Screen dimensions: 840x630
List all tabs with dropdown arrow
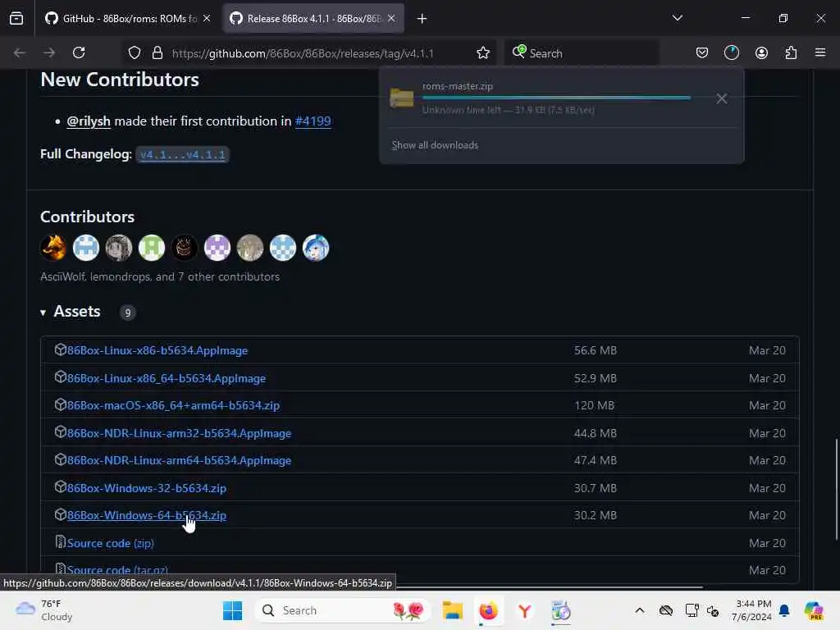tap(677, 18)
